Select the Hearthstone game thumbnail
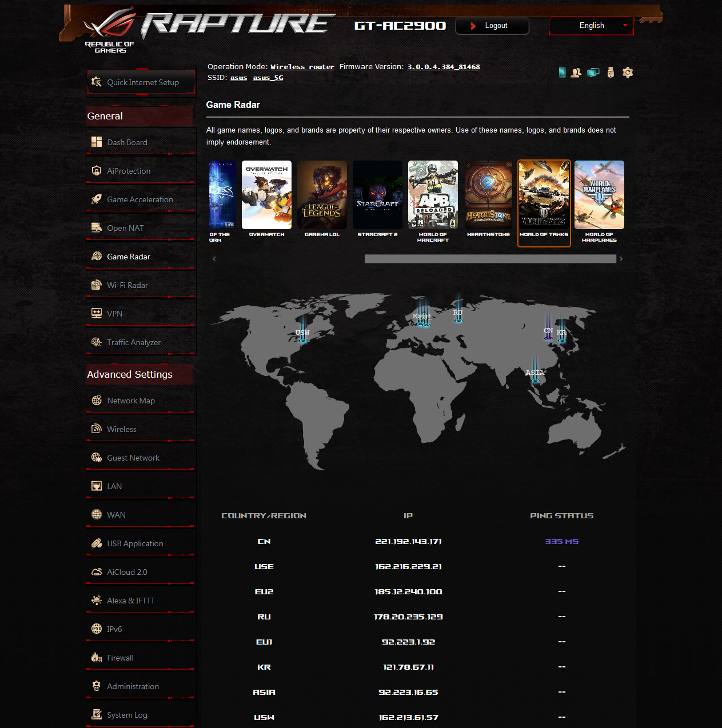The height and width of the screenshot is (728, 722). 488,195
